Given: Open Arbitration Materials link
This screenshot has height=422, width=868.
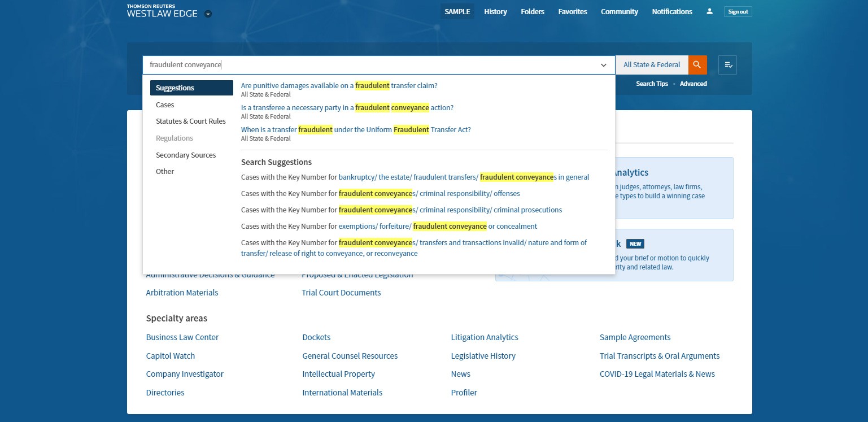Looking at the screenshot, I should pyautogui.click(x=182, y=293).
